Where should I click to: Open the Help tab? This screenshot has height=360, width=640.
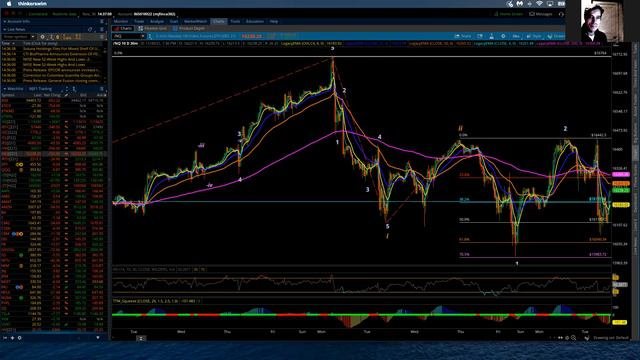(x=274, y=21)
